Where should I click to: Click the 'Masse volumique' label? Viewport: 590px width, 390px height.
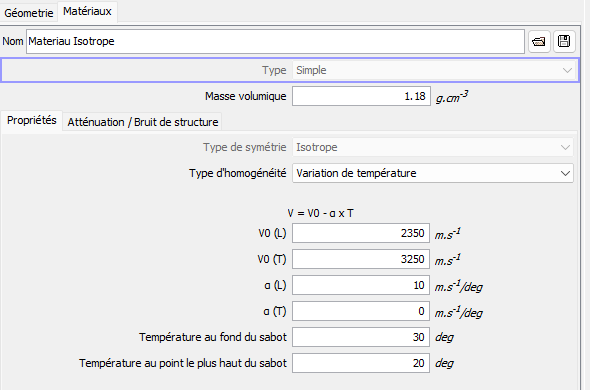coord(245,96)
